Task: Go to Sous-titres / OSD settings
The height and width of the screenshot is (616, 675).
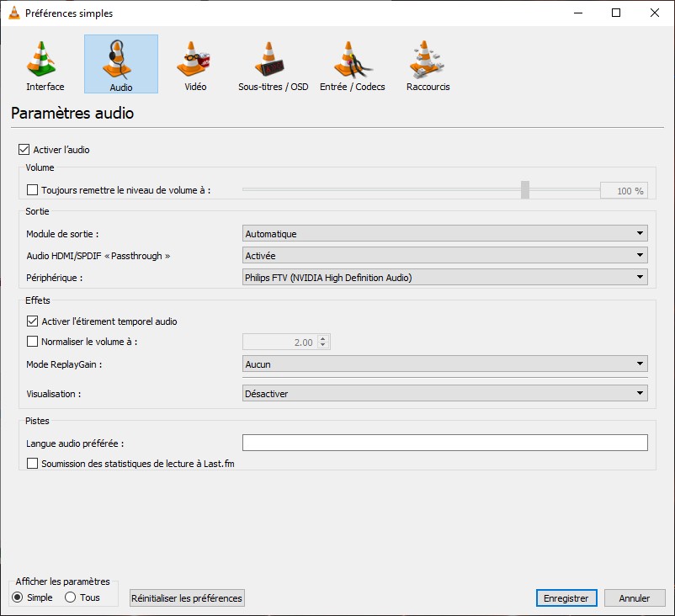Action: (x=273, y=65)
